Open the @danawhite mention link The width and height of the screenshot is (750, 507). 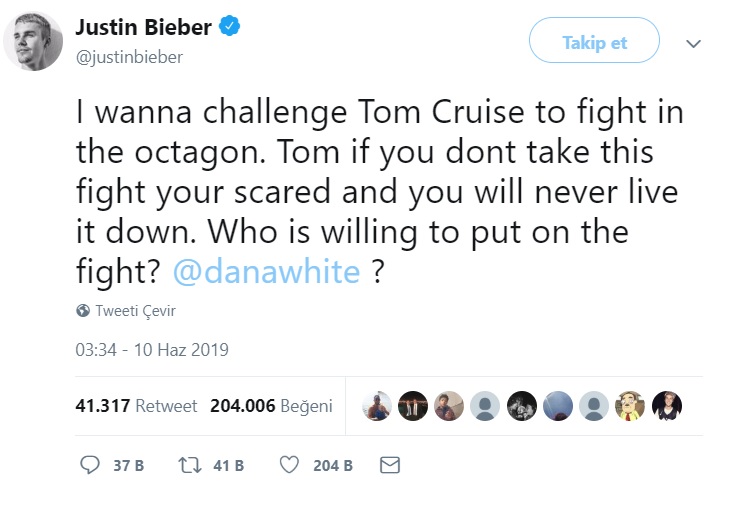click(x=267, y=271)
